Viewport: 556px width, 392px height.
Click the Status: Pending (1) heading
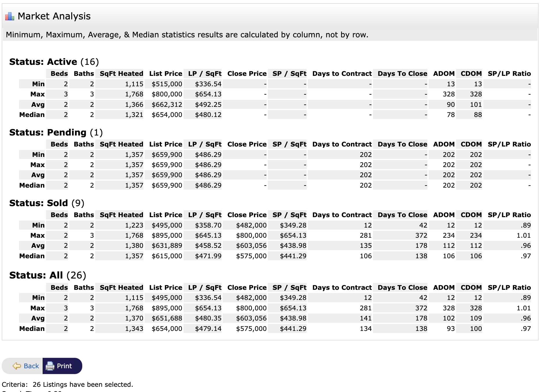point(56,132)
